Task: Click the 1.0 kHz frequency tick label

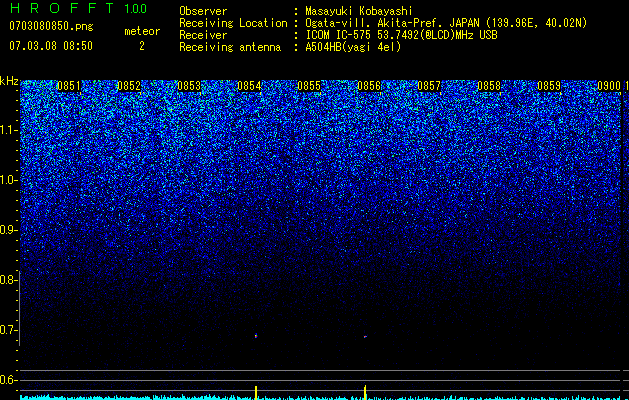Action: [6, 180]
